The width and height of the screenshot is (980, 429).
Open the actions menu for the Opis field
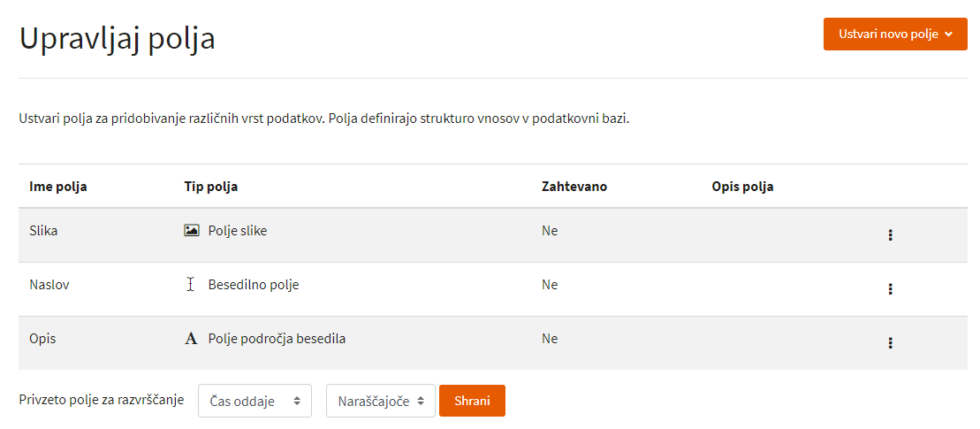[890, 342]
